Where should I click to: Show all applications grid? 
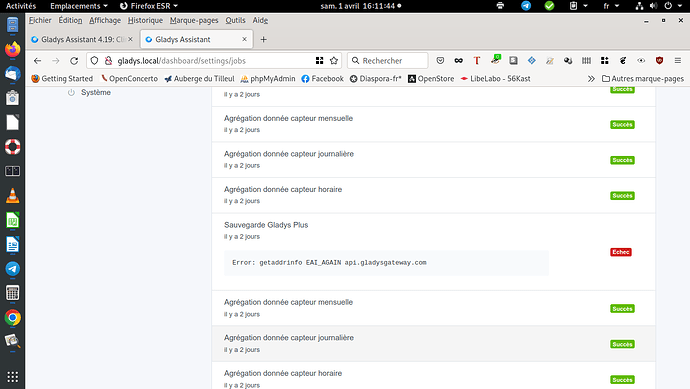12,377
